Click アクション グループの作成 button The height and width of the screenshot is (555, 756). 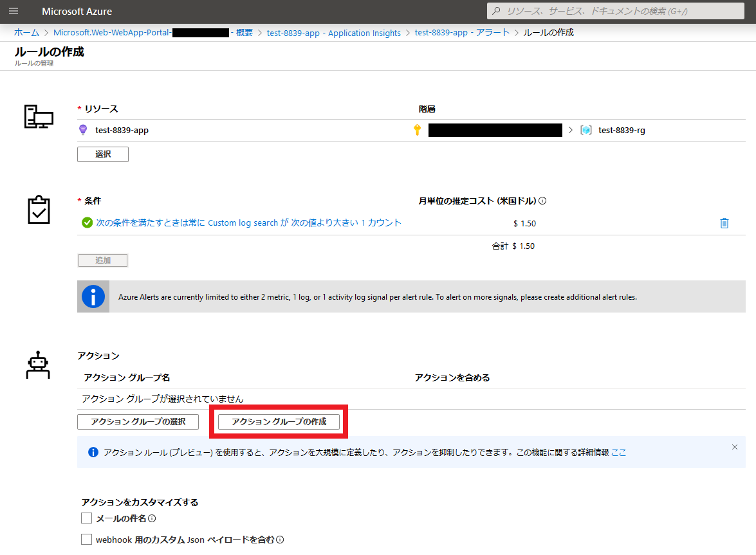click(x=279, y=421)
